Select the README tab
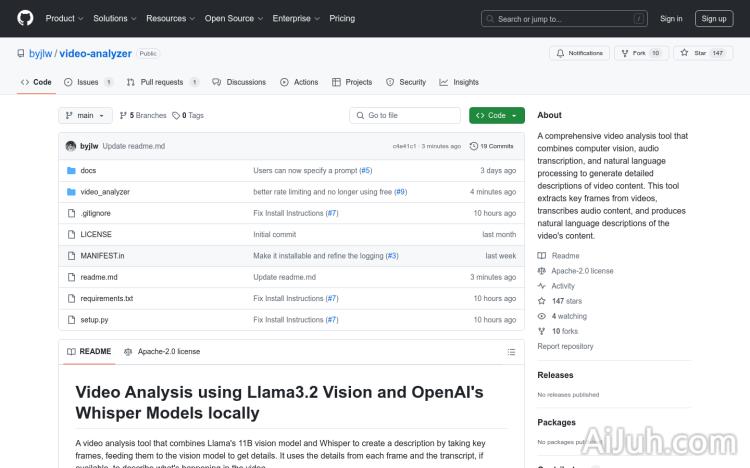The height and width of the screenshot is (468, 750). click(89, 352)
